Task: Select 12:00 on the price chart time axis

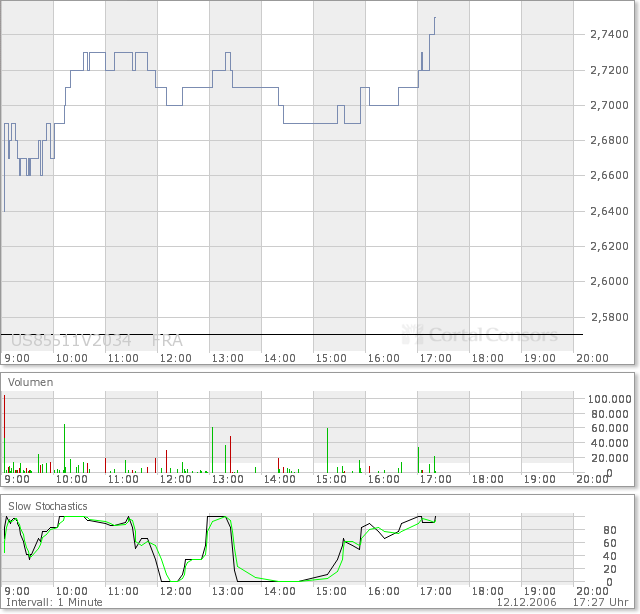Action: (176, 358)
